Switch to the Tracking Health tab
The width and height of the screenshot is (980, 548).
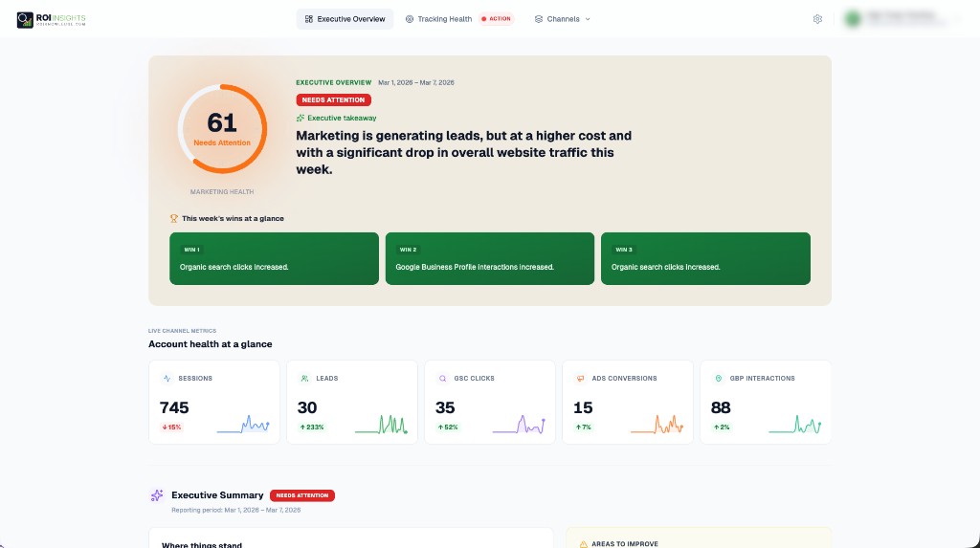438,19
